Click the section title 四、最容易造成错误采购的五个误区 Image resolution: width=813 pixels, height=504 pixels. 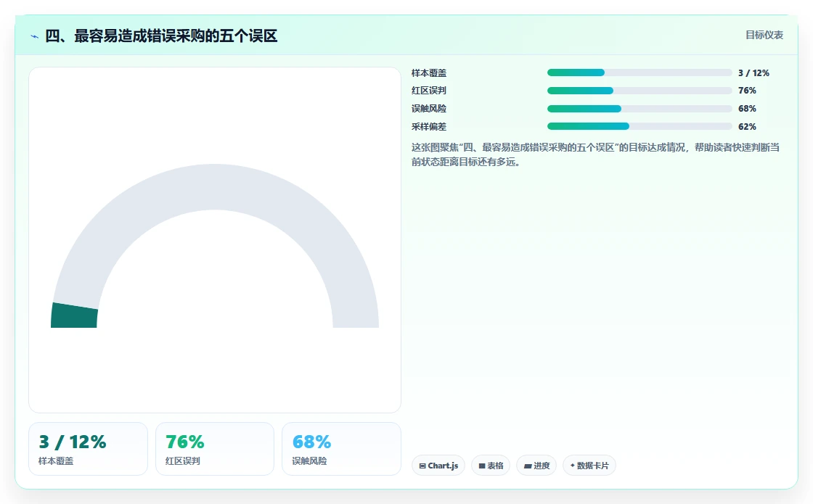[x=161, y=36]
